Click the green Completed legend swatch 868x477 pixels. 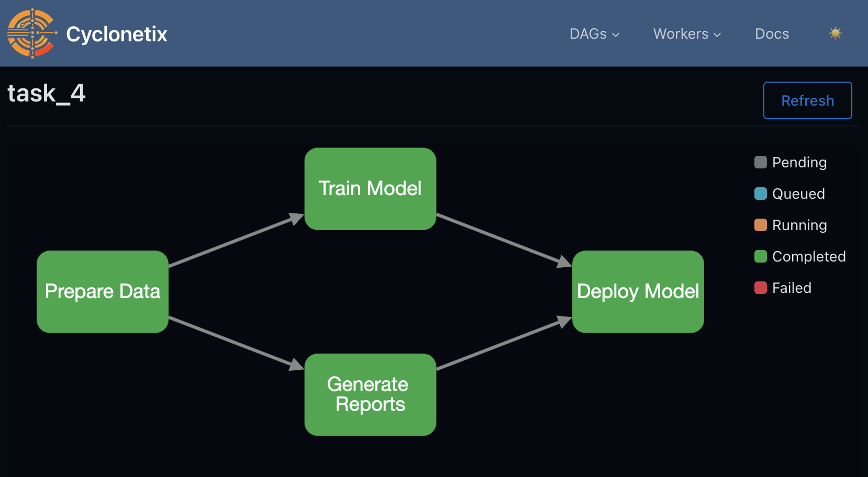pyautogui.click(x=760, y=256)
